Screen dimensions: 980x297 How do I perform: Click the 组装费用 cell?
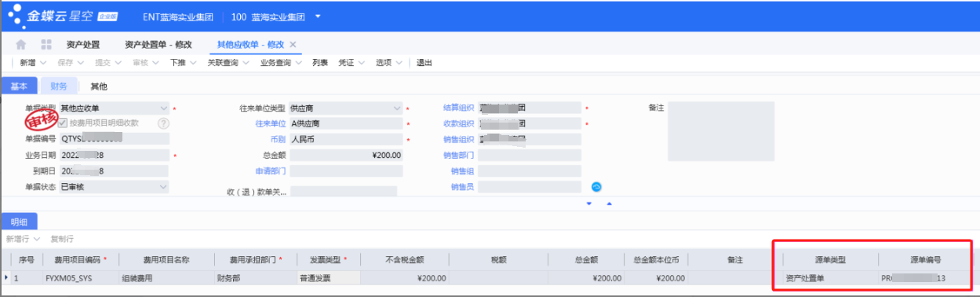pyautogui.click(x=166, y=277)
